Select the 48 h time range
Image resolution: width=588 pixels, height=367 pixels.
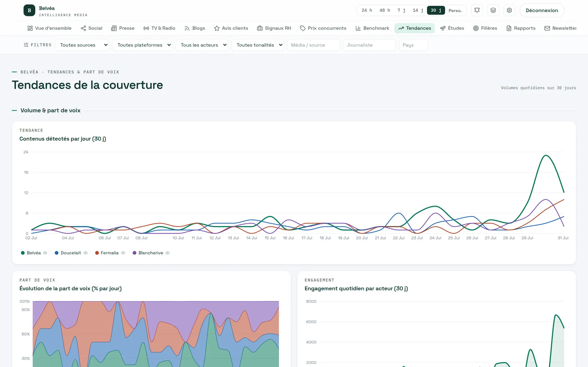[x=385, y=10]
